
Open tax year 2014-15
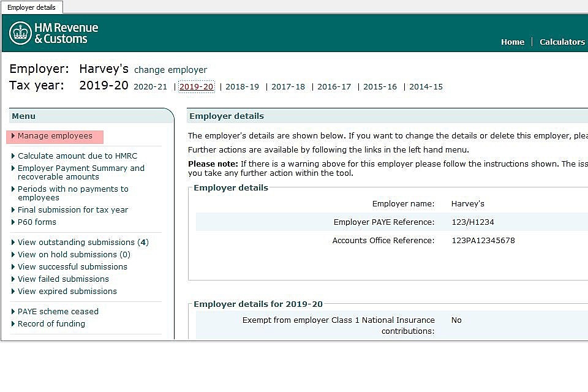pyautogui.click(x=426, y=87)
